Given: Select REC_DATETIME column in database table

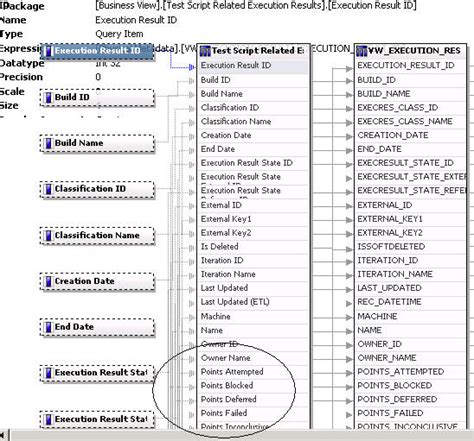Looking at the screenshot, I should point(410,302).
